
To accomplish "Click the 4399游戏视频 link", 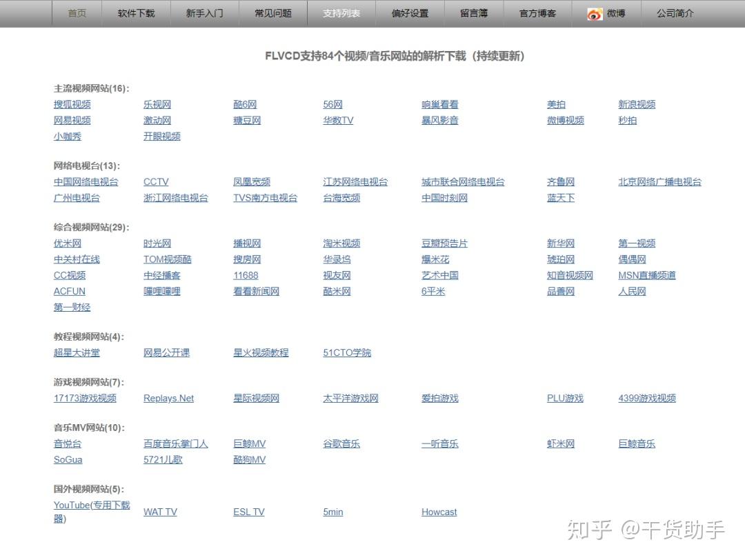I will (646, 399).
